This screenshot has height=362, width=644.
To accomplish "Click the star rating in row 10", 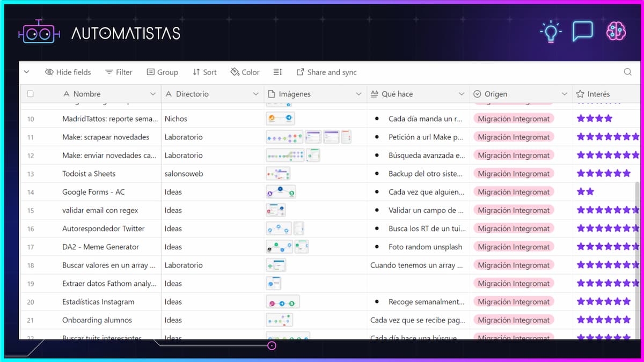I will (x=594, y=119).
